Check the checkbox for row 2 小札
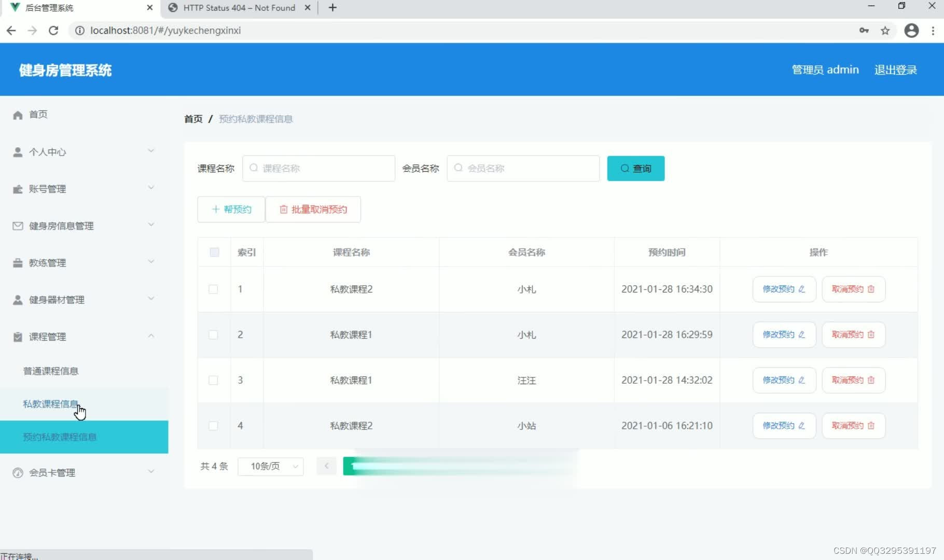Screen dimensions: 944x560 point(213,335)
